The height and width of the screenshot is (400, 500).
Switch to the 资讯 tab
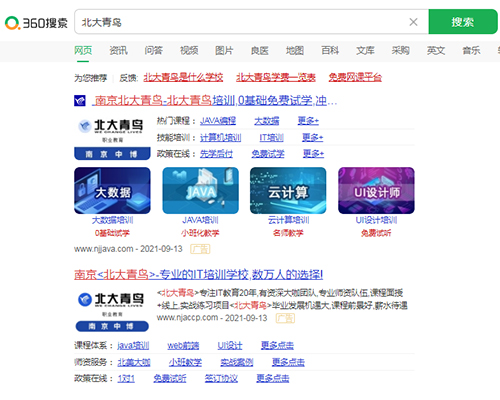[x=118, y=50]
